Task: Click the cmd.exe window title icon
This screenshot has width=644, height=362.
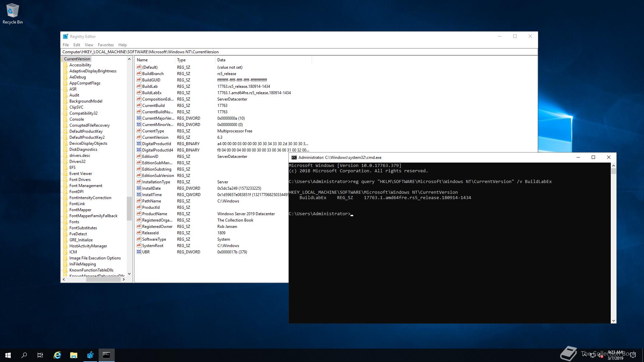Action: [x=294, y=158]
